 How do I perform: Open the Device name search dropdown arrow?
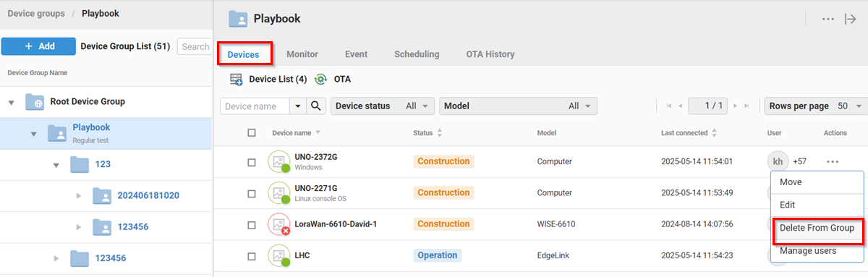tap(299, 106)
